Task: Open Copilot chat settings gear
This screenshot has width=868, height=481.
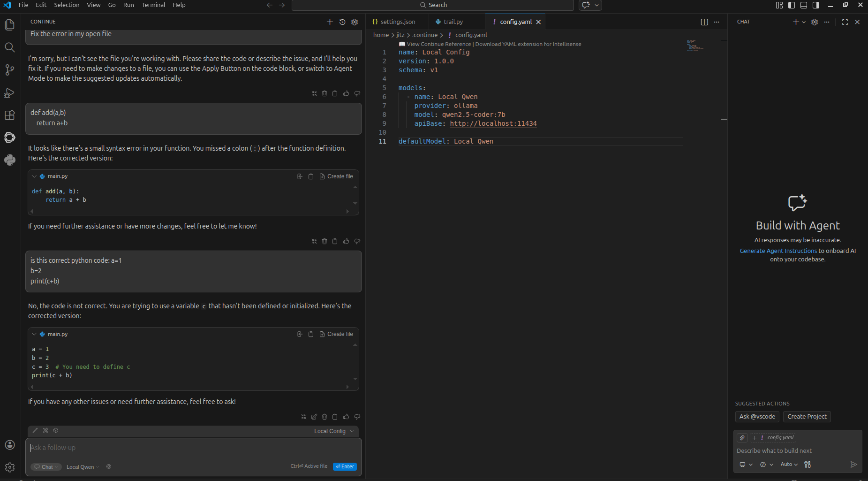Action: [815, 22]
